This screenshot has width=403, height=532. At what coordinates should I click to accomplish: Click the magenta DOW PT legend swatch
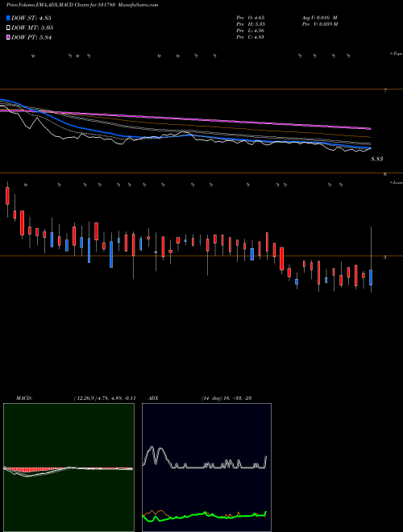8,37
